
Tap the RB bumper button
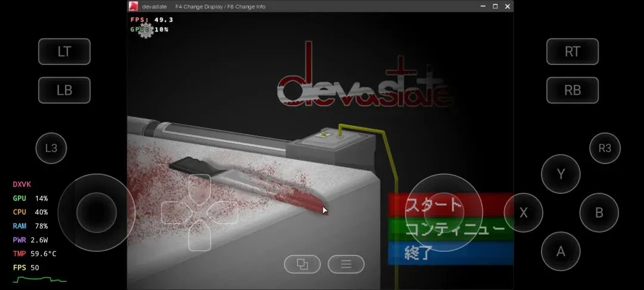[572, 90]
